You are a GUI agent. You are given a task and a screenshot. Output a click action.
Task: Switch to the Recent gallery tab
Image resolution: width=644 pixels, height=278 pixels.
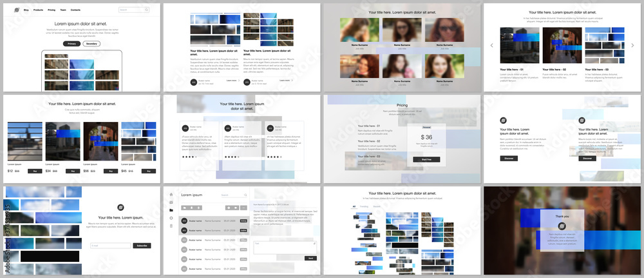(377, 206)
